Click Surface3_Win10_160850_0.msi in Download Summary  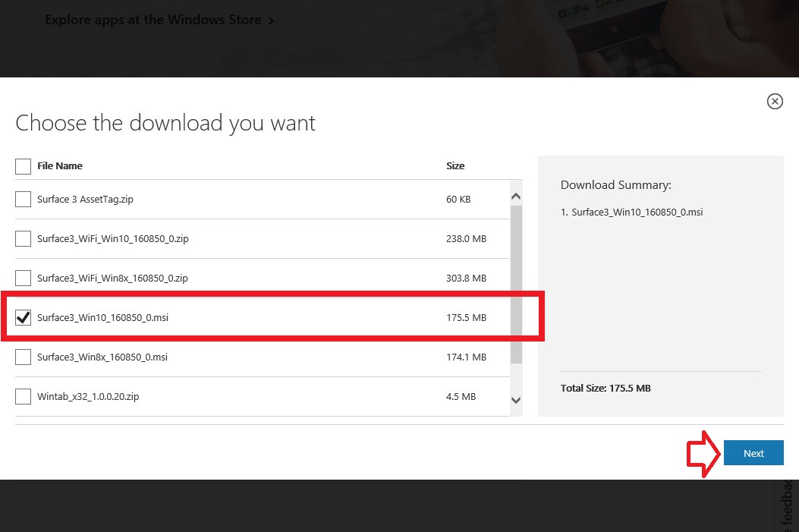point(637,212)
